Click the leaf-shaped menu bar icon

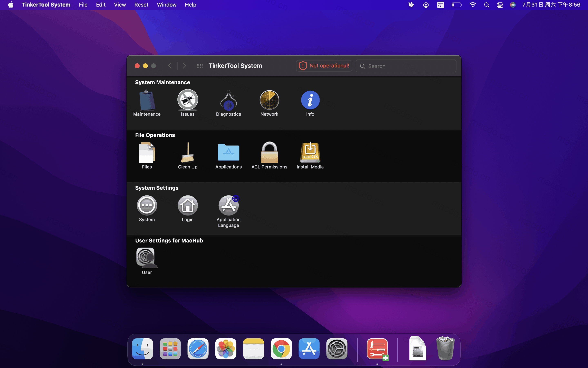point(411,5)
